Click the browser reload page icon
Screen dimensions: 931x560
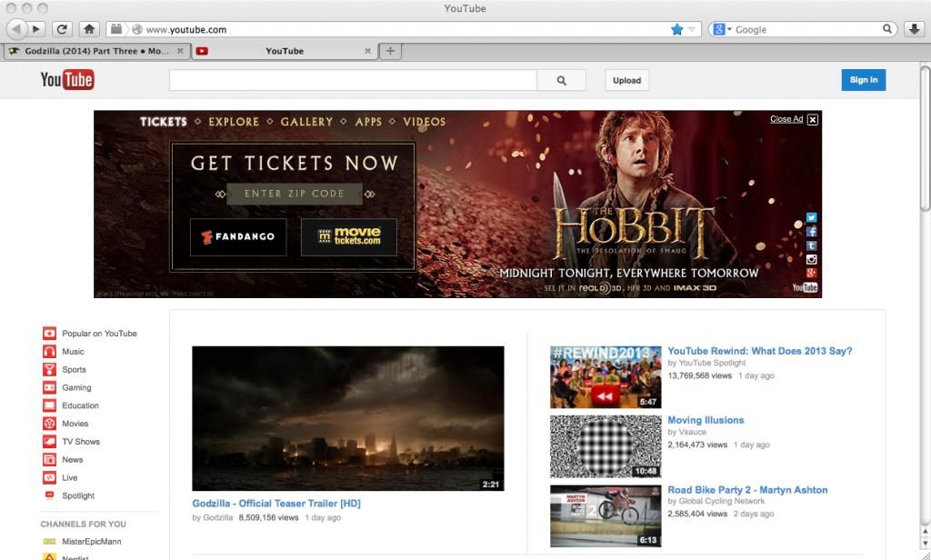click(x=63, y=29)
